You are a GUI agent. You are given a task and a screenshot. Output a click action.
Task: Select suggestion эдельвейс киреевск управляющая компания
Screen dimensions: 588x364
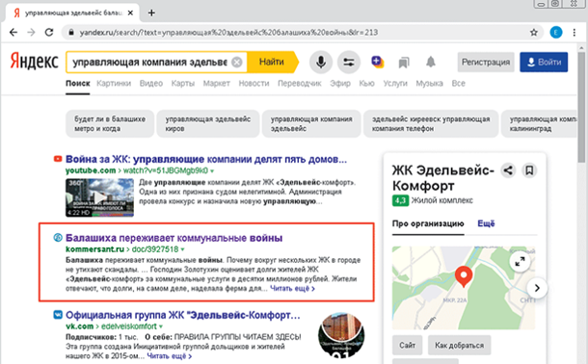[x=431, y=123]
